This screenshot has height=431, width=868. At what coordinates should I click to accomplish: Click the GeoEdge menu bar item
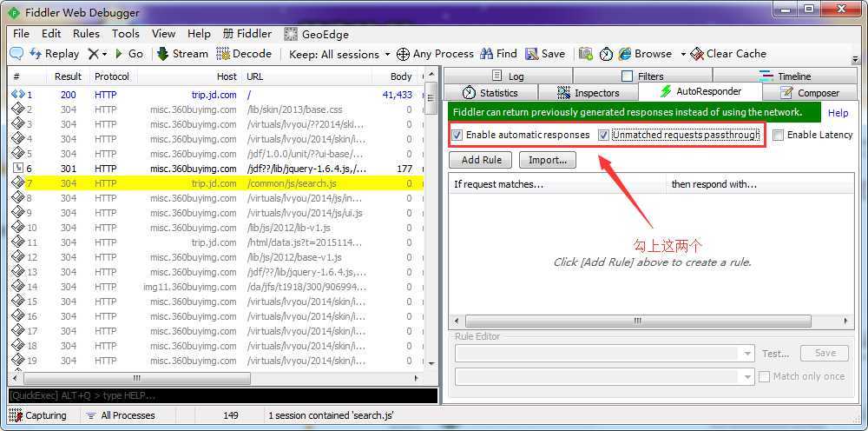click(317, 35)
